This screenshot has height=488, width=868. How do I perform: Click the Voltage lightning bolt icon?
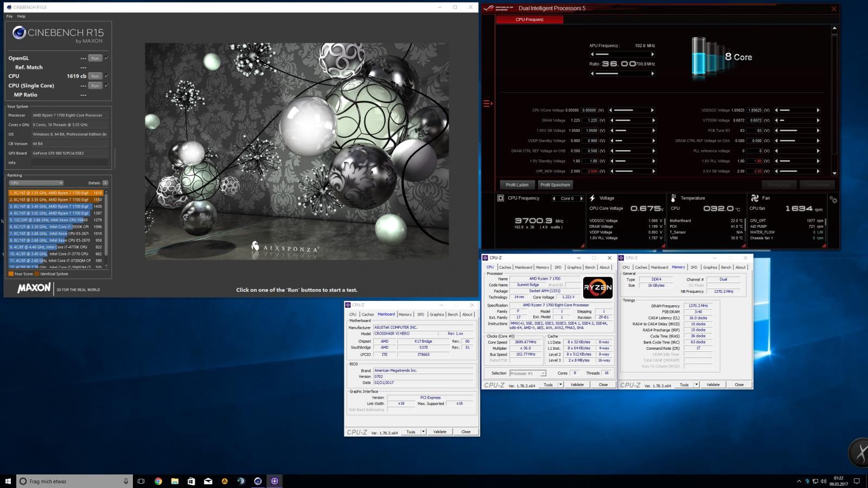(592, 198)
